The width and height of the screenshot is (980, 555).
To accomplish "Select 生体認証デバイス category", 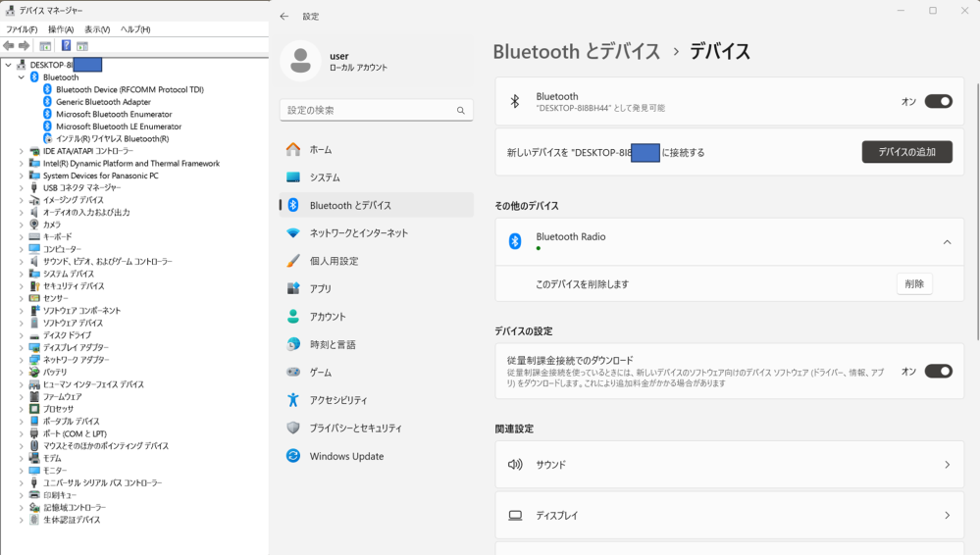I will tap(72, 520).
